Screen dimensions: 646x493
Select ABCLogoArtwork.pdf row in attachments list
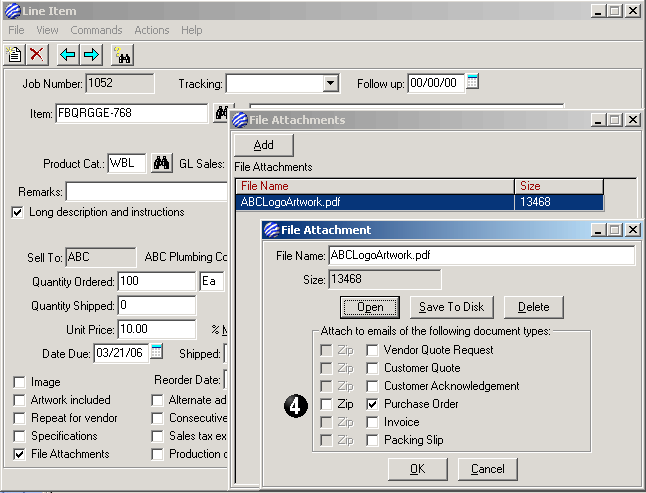(x=375, y=201)
